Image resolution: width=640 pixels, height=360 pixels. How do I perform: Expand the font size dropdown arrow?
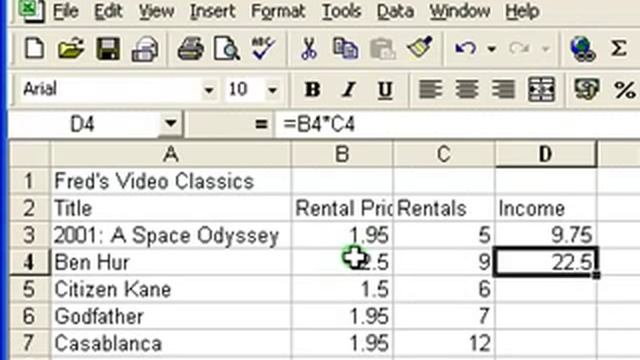[x=272, y=89]
